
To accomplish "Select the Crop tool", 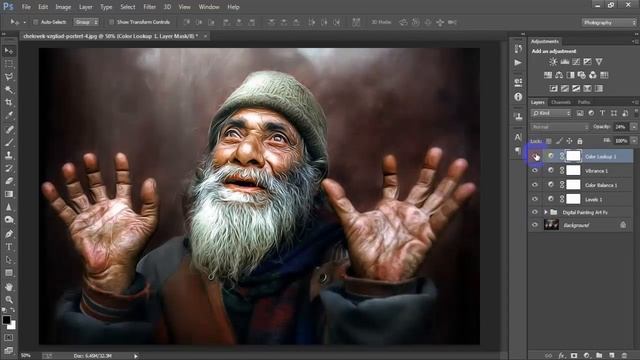I will point(9,102).
